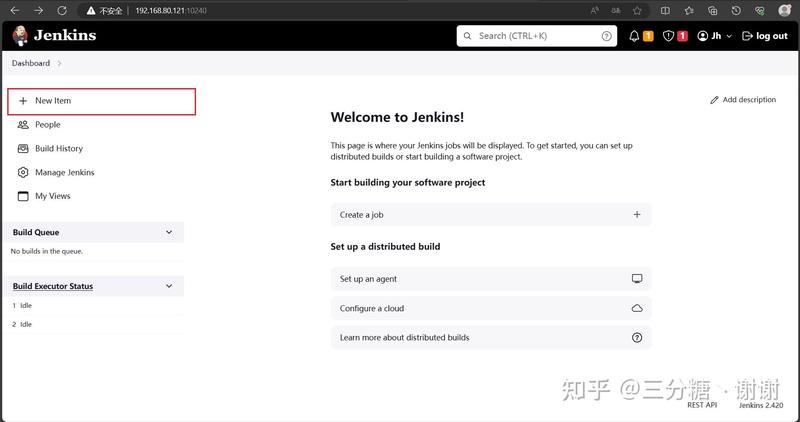Click the browser forward arrow
The image size is (800, 422).
tap(38, 10)
